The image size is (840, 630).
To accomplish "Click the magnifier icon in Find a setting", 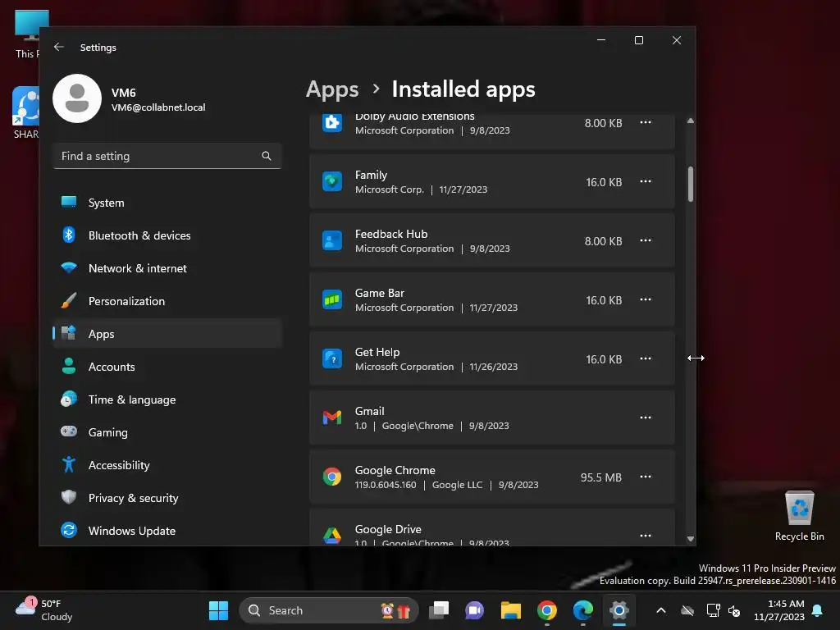I will tap(267, 156).
